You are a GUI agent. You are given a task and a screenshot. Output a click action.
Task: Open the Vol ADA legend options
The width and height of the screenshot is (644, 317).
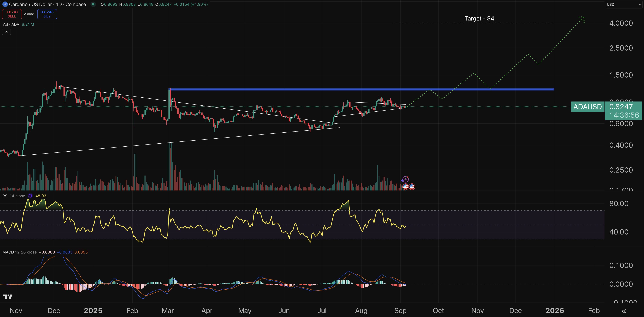[x=11, y=24]
